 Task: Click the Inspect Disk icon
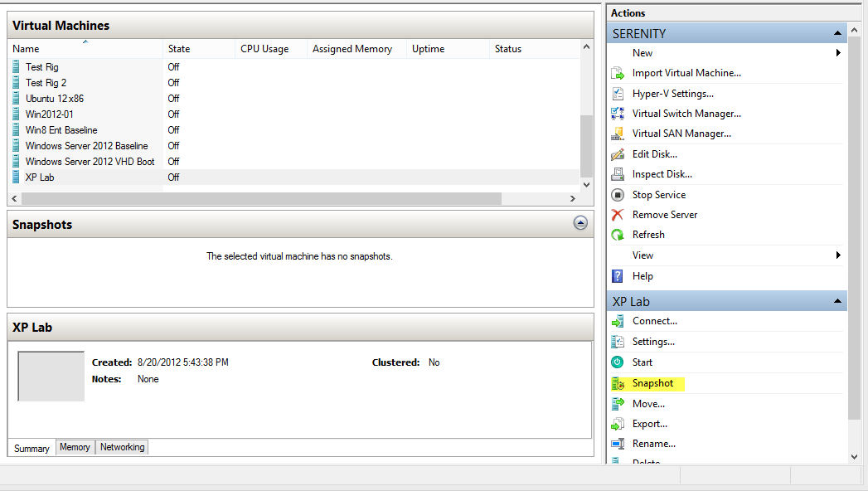click(618, 174)
